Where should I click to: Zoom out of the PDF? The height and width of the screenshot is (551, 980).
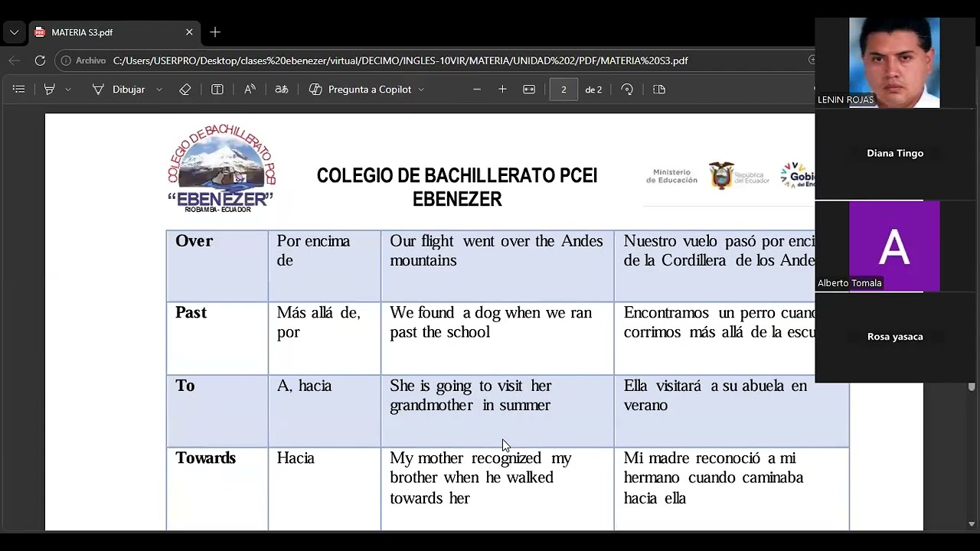point(477,90)
